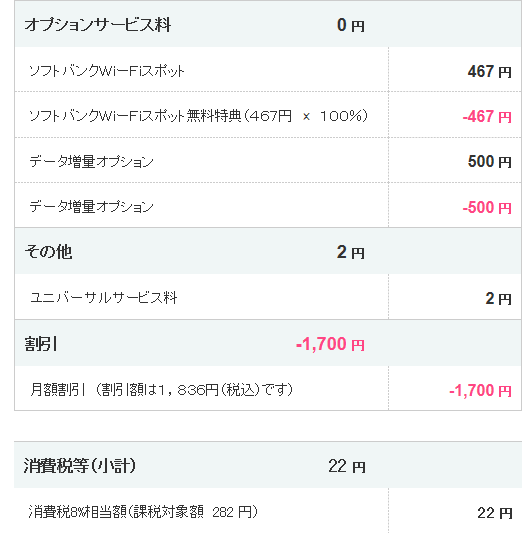Click the 割引 total -1,700 円
Screen dimensions: 528x533
coord(330,344)
